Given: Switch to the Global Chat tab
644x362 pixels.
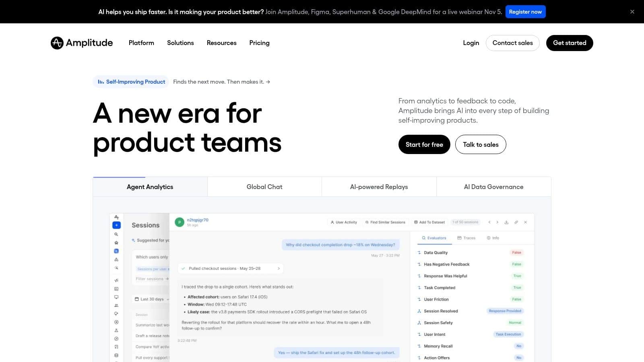Looking at the screenshot, I should 264,187.
